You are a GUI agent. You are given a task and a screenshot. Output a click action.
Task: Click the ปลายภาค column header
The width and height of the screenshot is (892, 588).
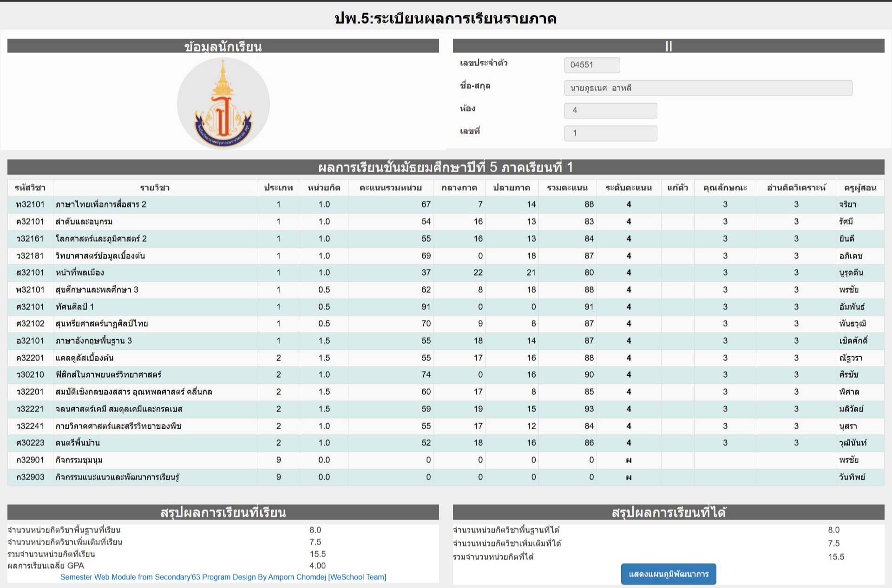coord(512,188)
